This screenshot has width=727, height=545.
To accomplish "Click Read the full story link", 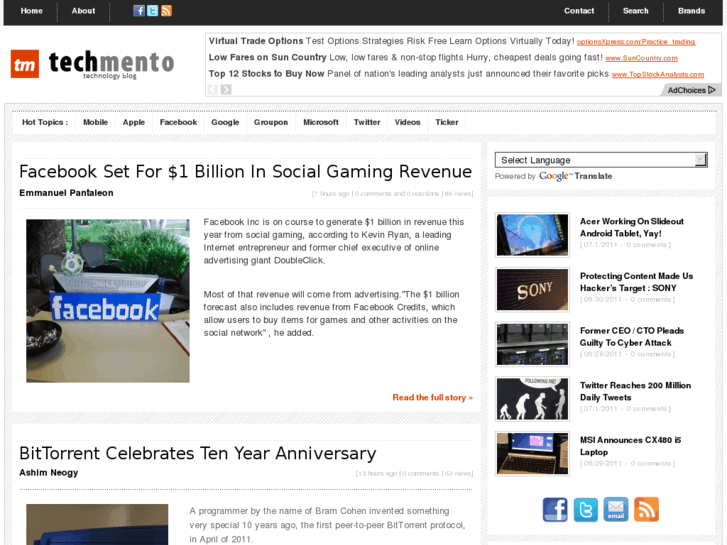I will [433, 398].
